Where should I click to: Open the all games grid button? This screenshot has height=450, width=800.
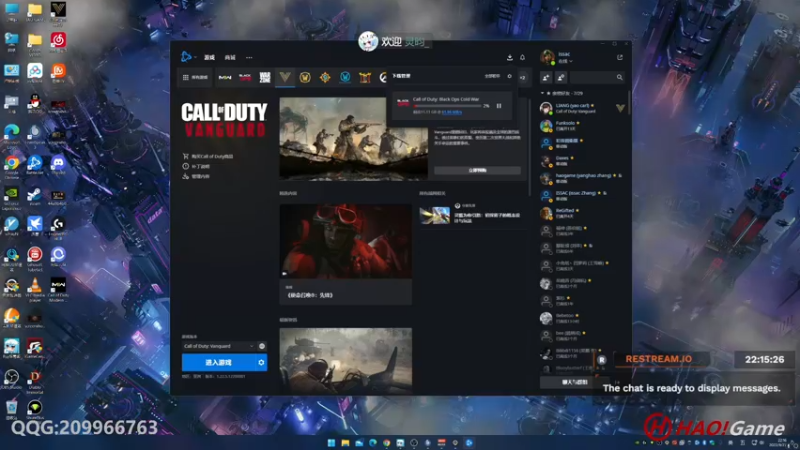(x=195, y=78)
